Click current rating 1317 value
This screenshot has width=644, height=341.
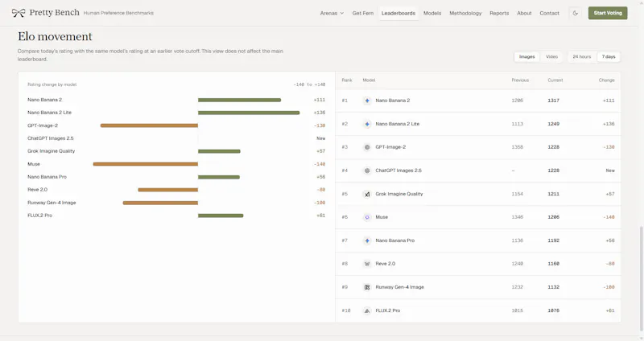553,101
